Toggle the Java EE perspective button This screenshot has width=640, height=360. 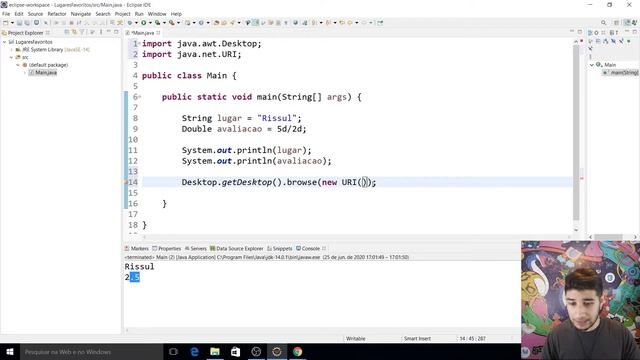tap(627, 23)
